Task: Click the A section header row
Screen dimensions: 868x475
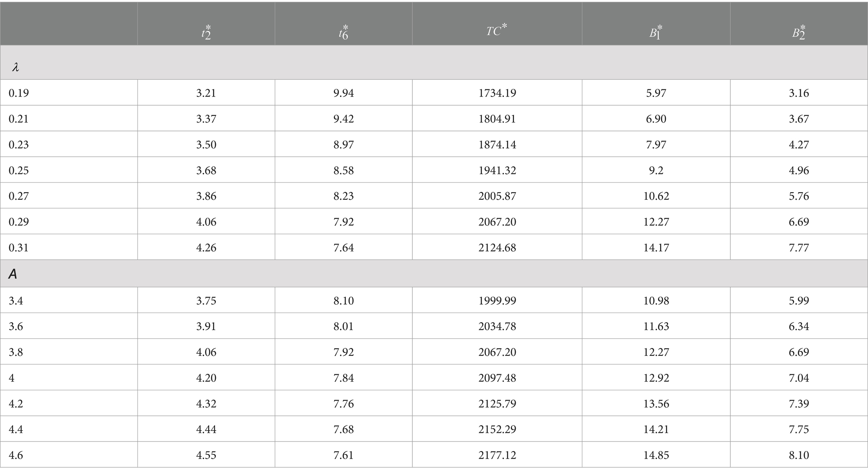Action: click(x=434, y=274)
